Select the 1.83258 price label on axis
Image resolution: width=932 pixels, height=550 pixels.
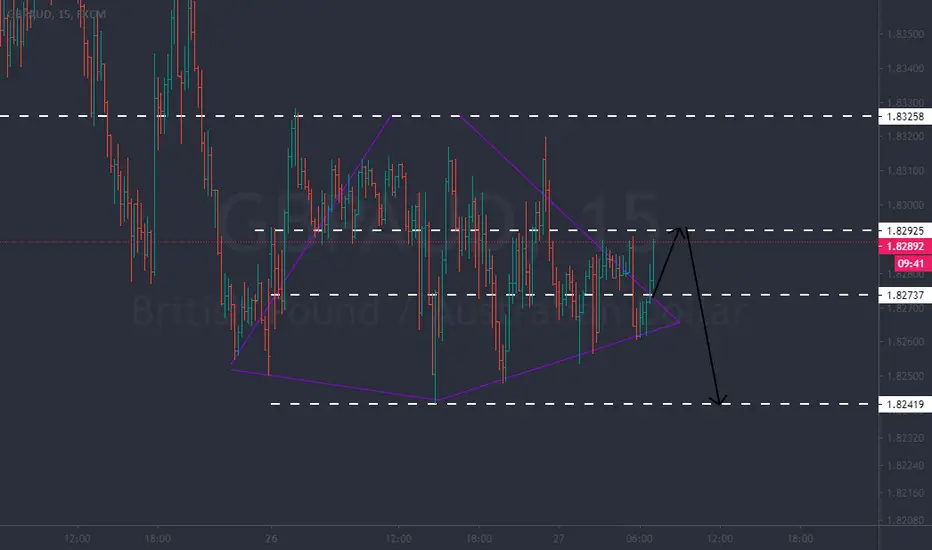(905, 117)
